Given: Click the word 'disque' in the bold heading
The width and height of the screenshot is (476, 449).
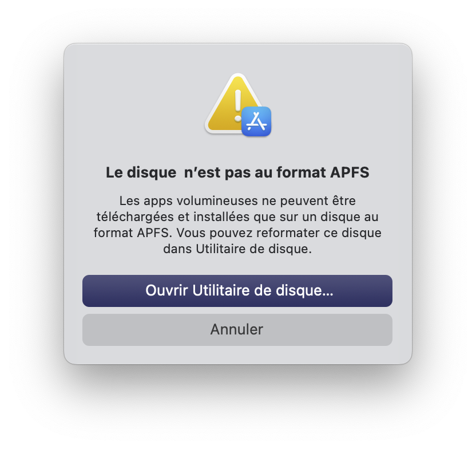Looking at the screenshot, I should (152, 173).
